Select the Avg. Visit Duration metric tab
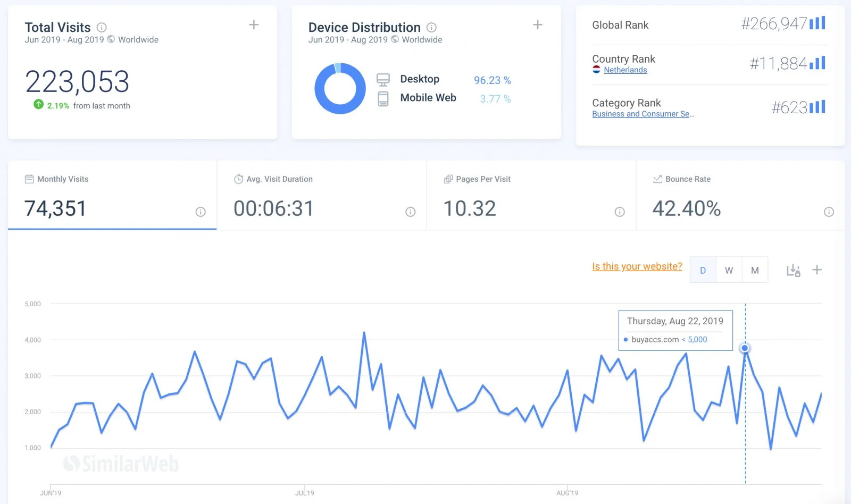The image size is (851, 504). tap(322, 195)
